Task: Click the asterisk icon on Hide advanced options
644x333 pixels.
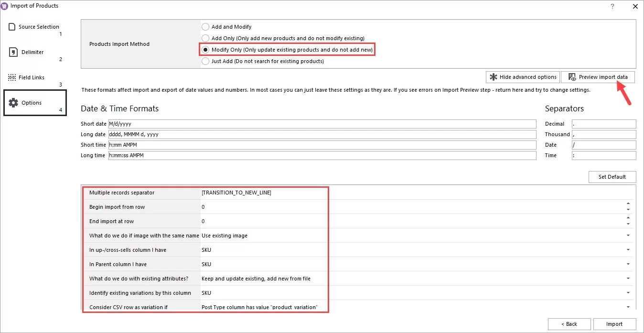Action: (x=493, y=77)
